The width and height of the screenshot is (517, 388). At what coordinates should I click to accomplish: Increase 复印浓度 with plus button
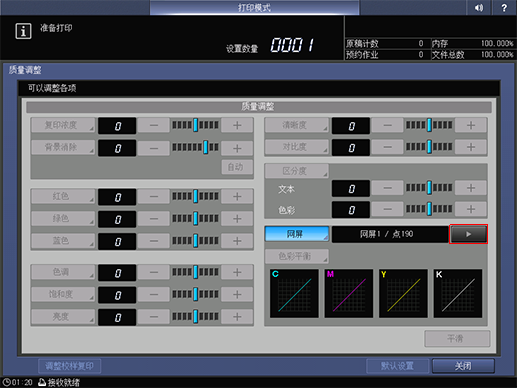[237, 126]
